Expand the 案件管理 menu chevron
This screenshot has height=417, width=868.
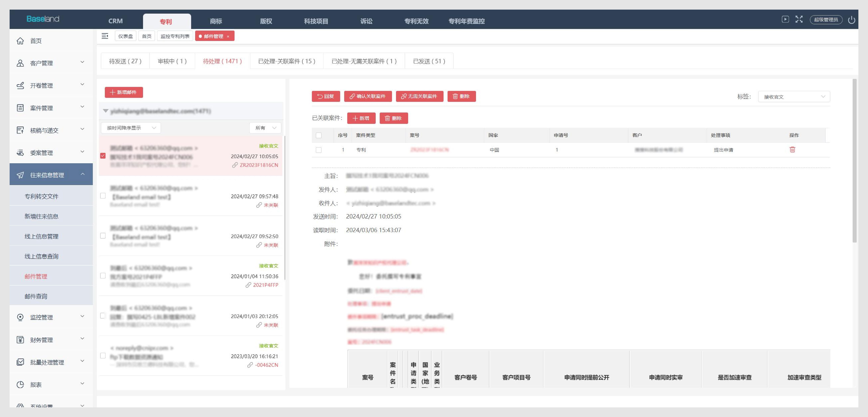tap(82, 107)
